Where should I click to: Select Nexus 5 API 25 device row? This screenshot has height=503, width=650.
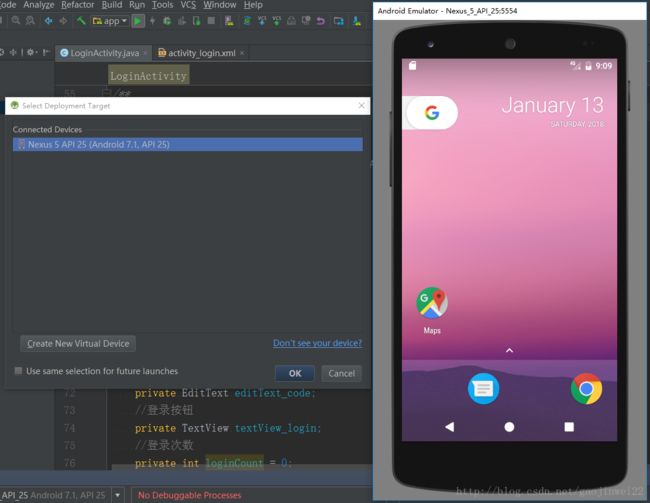point(188,144)
